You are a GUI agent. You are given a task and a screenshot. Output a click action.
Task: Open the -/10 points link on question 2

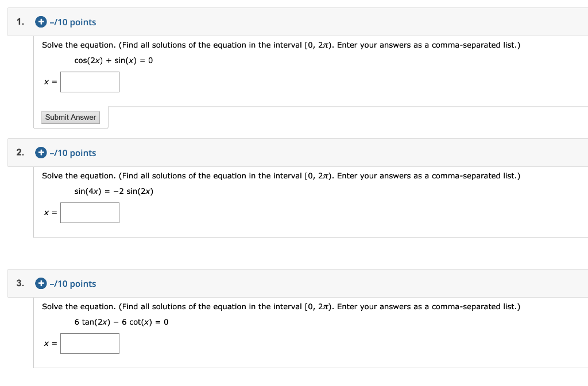point(72,153)
